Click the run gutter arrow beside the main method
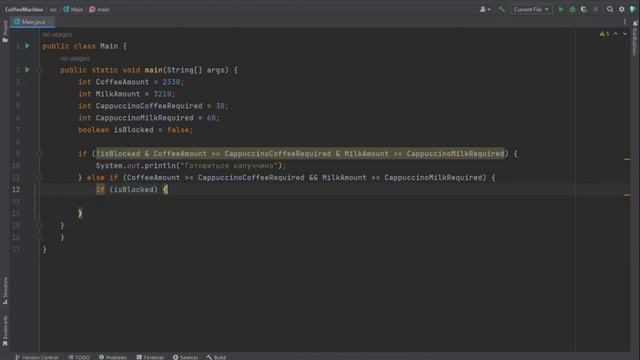The width and height of the screenshot is (640, 360). [27, 70]
